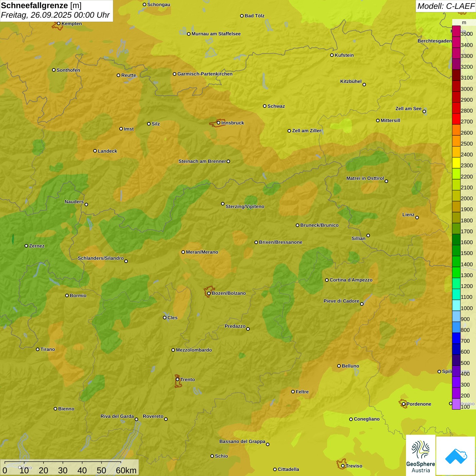Click the Cles location dot
Screen dimensions: 476x476
[165, 318]
